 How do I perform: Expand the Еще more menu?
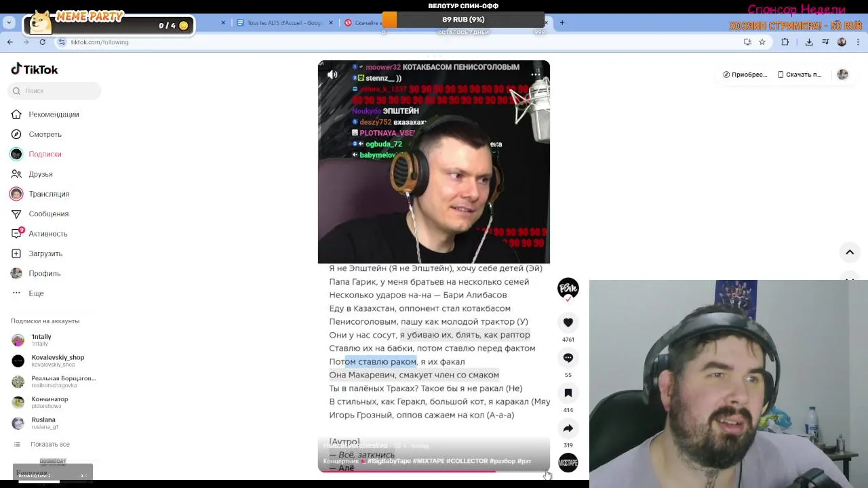click(x=28, y=293)
